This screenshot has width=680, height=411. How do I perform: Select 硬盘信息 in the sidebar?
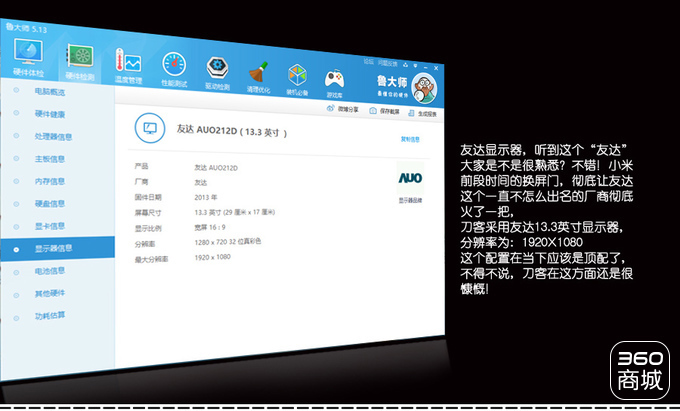click(x=50, y=203)
